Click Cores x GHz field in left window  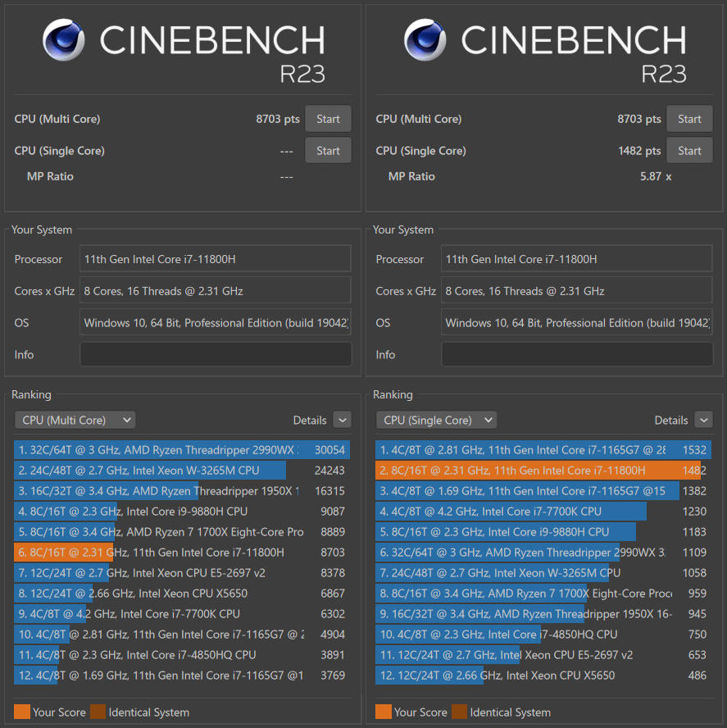[x=216, y=291]
